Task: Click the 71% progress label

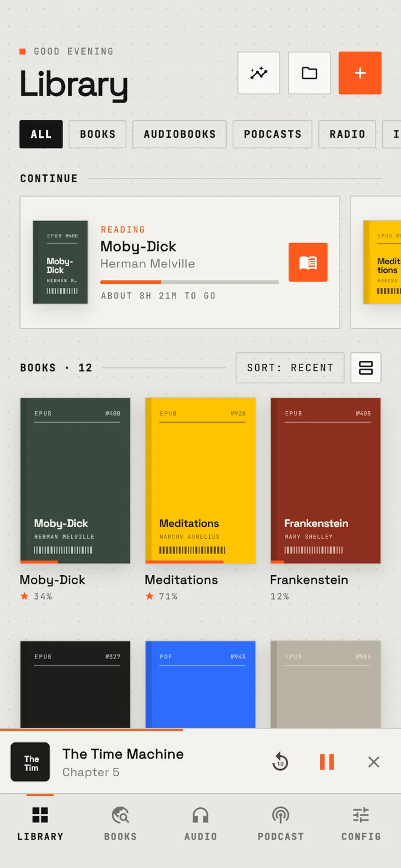Action: 168,596
